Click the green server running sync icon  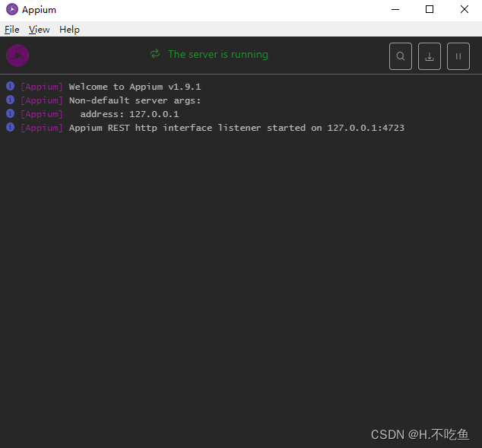coord(155,54)
